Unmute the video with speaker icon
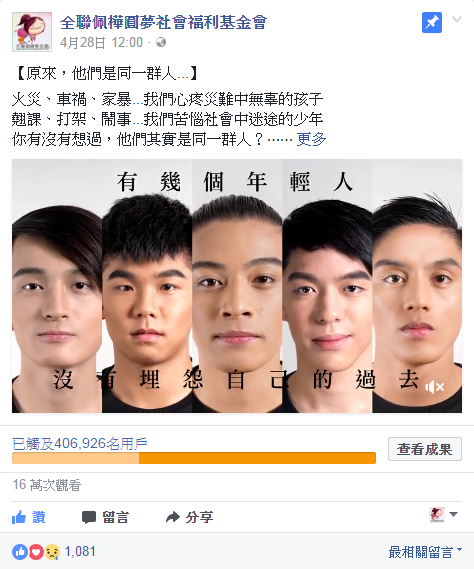The height and width of the screenshot is (569, 474). pyautogui.click(x=435, y=387)
